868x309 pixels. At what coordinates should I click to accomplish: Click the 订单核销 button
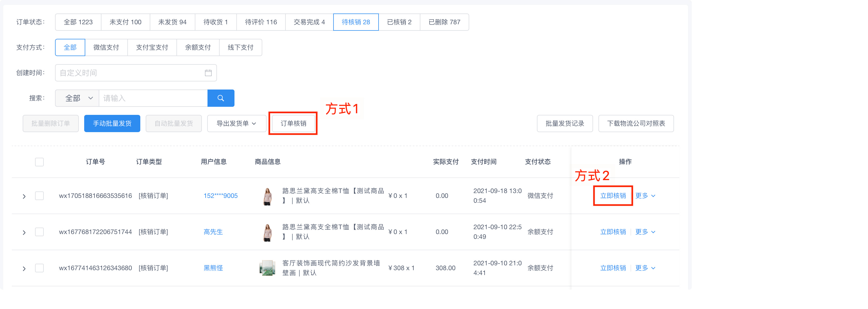293,123
